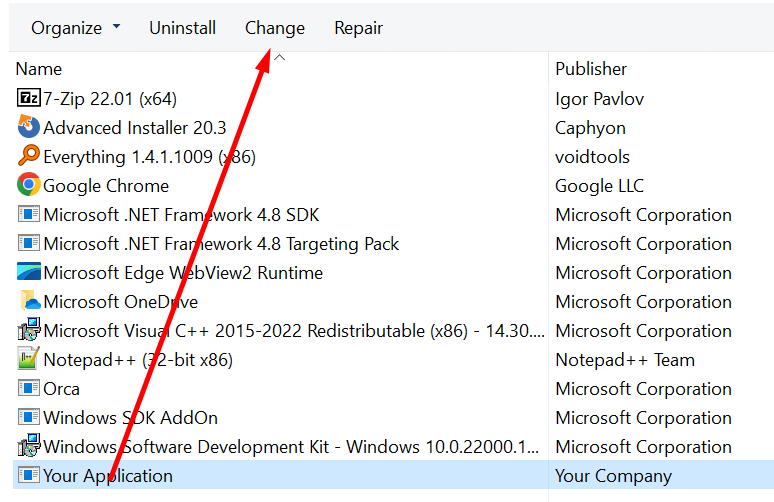
Task: Click the .NET 4.8 Targeting Pack icon
Action: [29, 243]
